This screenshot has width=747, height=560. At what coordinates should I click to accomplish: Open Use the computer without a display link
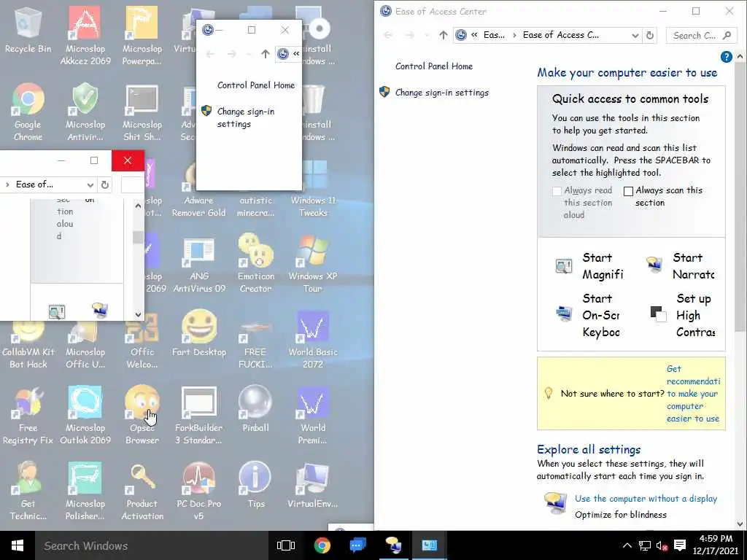(x=646, y=499)
